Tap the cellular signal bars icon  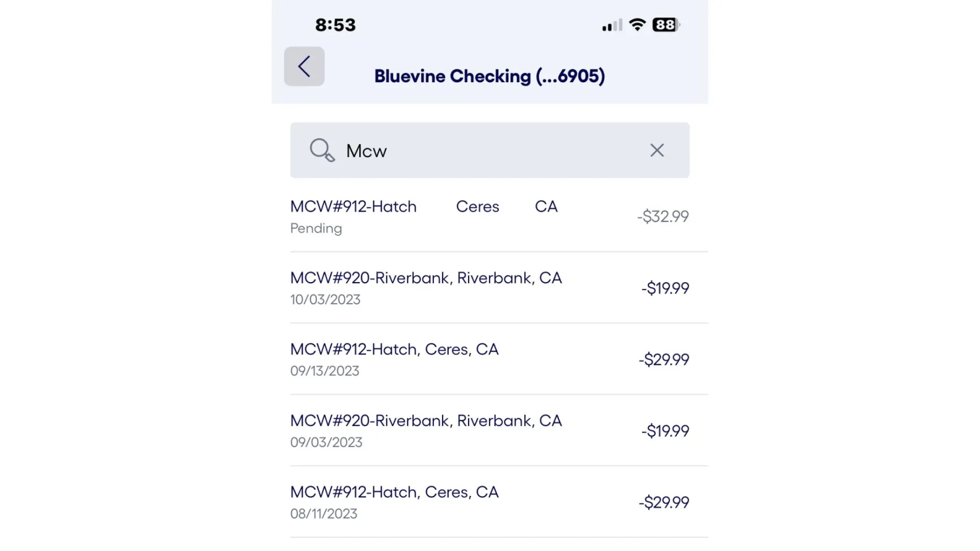pyautogui.click(x=612, y=25)
